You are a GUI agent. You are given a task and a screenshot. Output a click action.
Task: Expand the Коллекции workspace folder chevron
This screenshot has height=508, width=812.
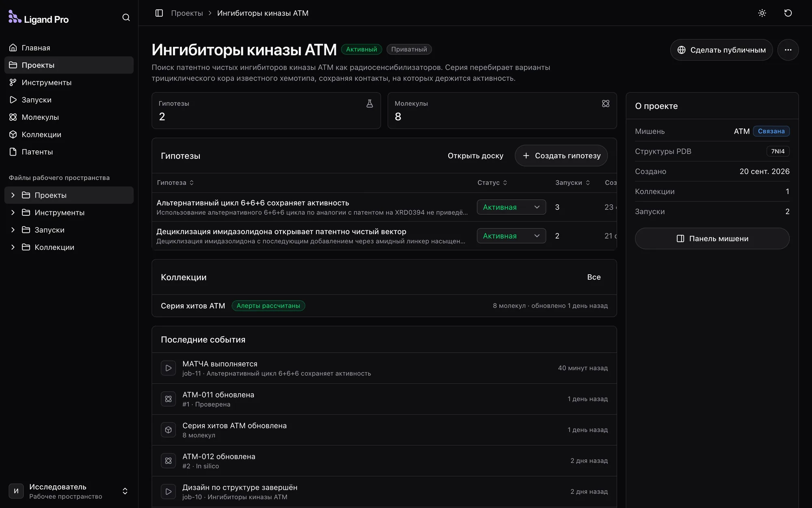(13, 247)
